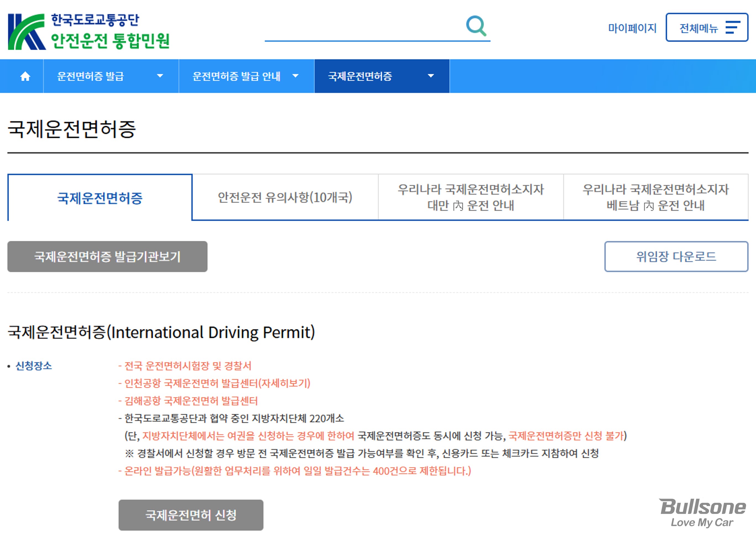
Task: Switch to 대만 內 운전 안내 tab
Action: point(470,197)
